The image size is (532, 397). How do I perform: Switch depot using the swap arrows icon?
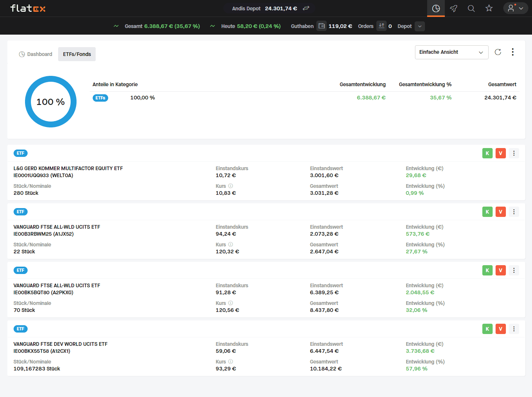point(306,8)
